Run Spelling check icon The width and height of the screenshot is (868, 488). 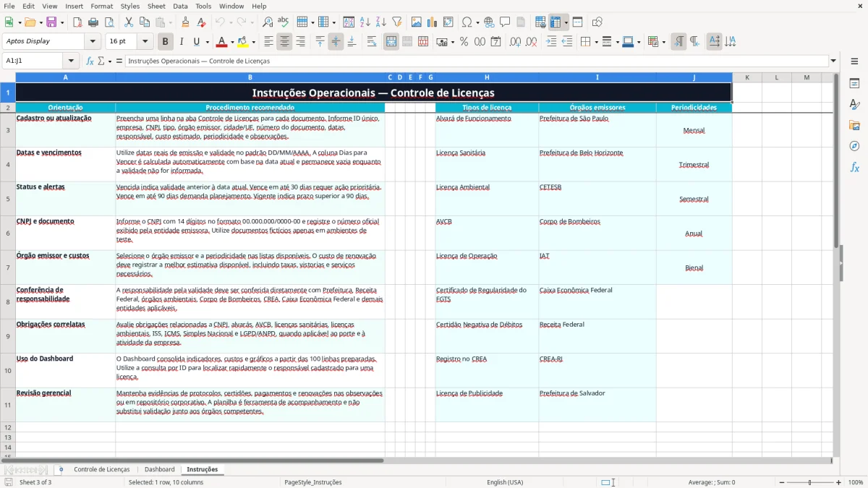(x=284, y=22)
